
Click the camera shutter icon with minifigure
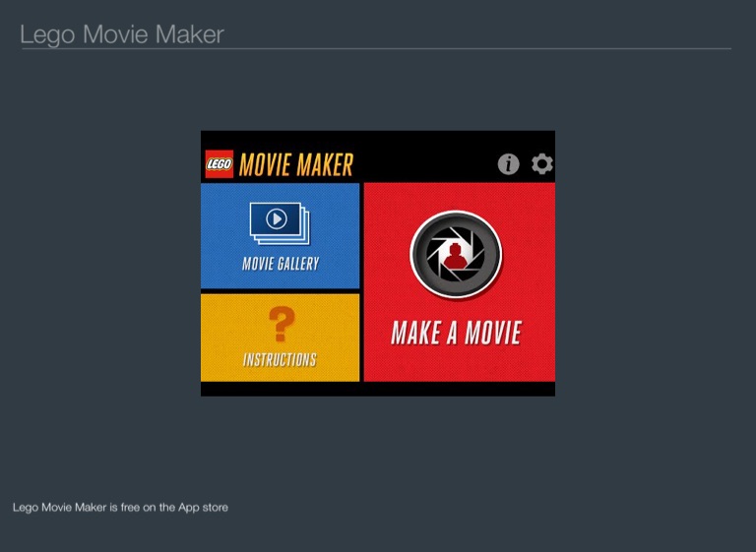pos(456,255)
